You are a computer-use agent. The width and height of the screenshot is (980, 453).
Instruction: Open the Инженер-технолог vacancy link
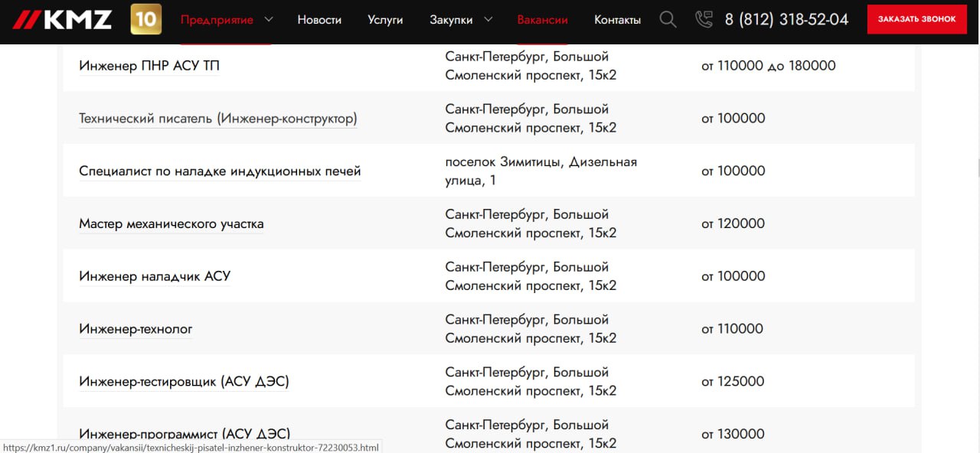(136, 329)
